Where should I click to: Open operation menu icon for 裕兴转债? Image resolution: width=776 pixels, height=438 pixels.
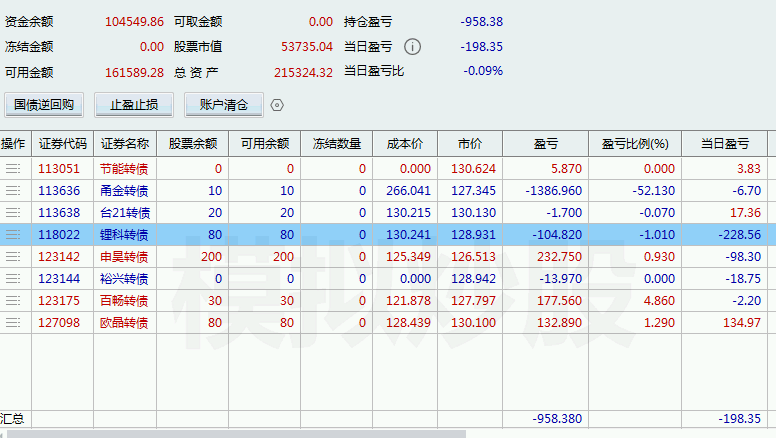(x=13, y=279)
